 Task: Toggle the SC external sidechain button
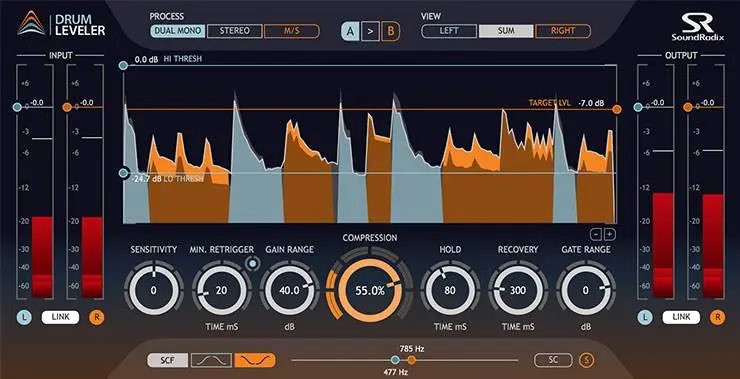click(x=553, y=361)
